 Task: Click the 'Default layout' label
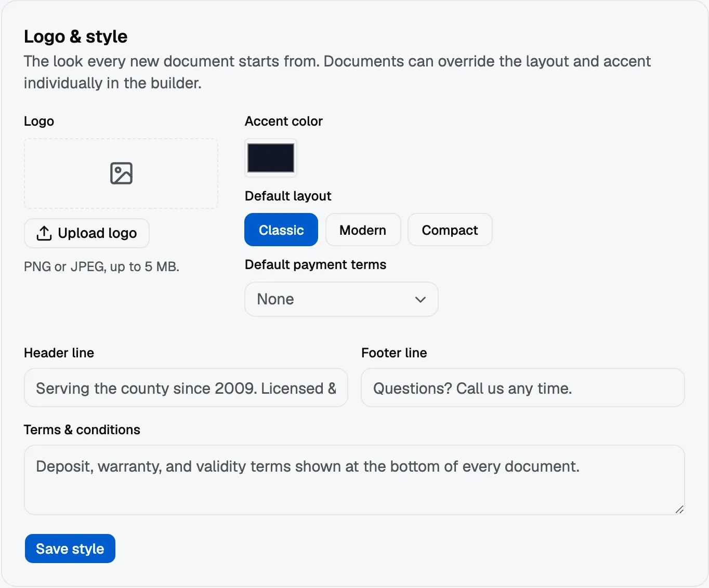288,196
